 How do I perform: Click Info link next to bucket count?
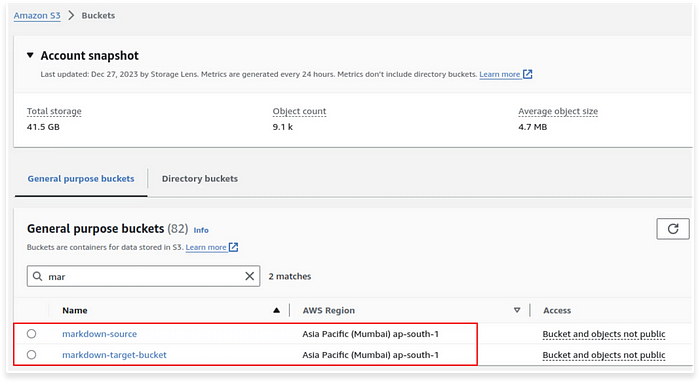tap(201, 230)
